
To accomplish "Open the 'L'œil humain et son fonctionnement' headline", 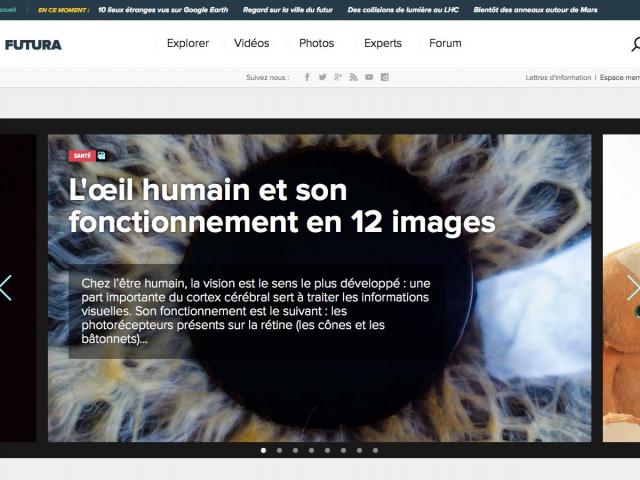I will [282, 206].
